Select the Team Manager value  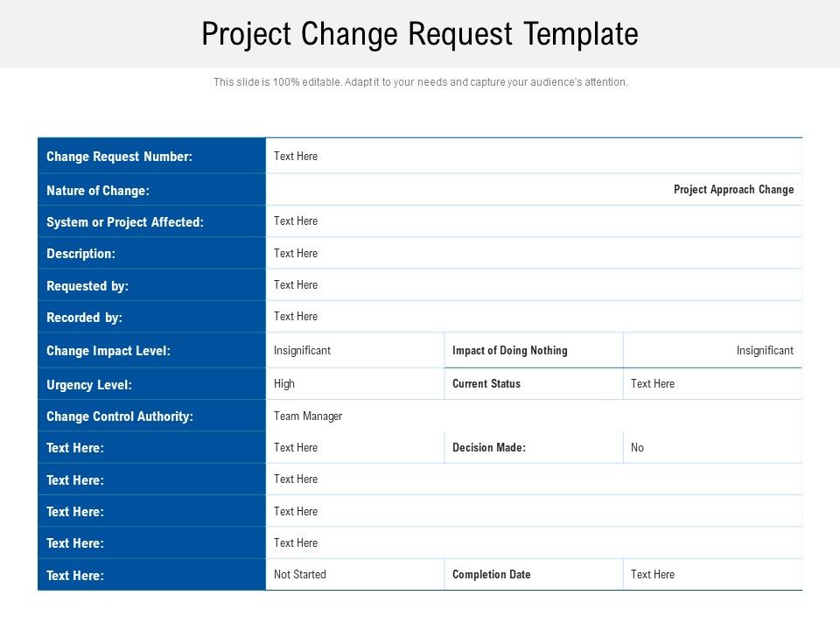[307, 416]
